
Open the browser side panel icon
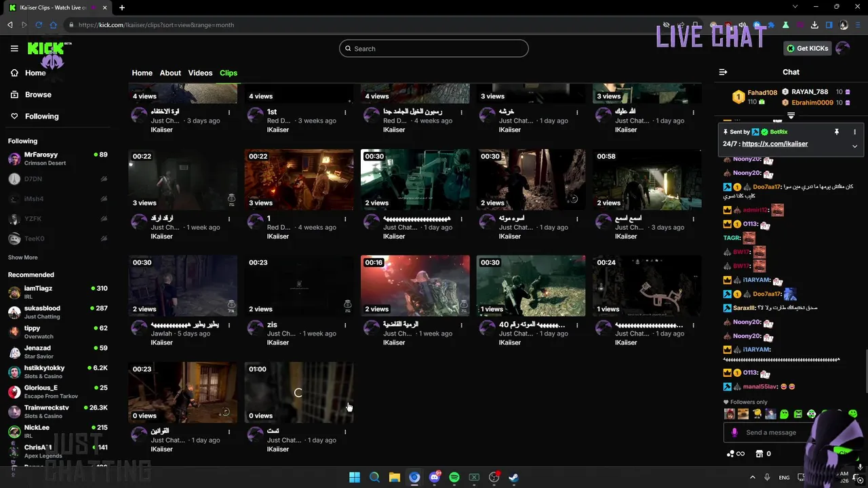829,25
